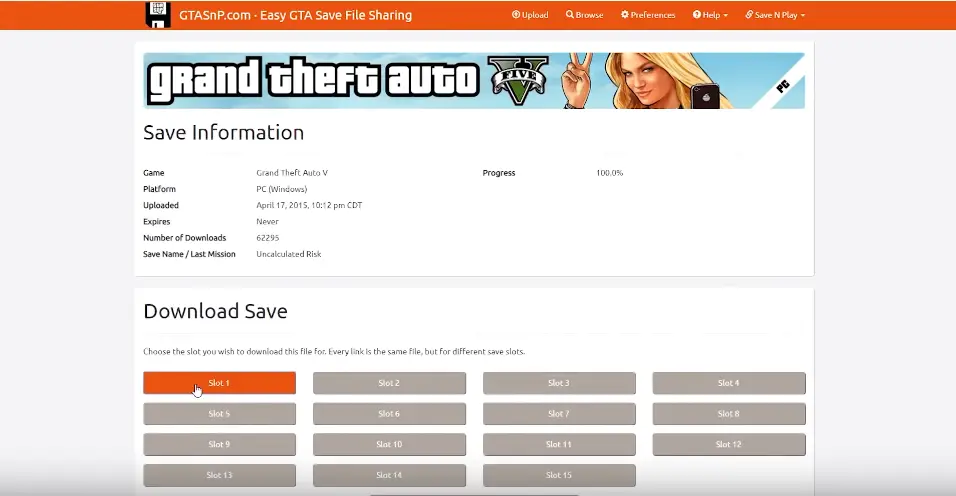This screenshot has width=956, height=496.
Task: Download save for Slot 1
Action: 219,383
